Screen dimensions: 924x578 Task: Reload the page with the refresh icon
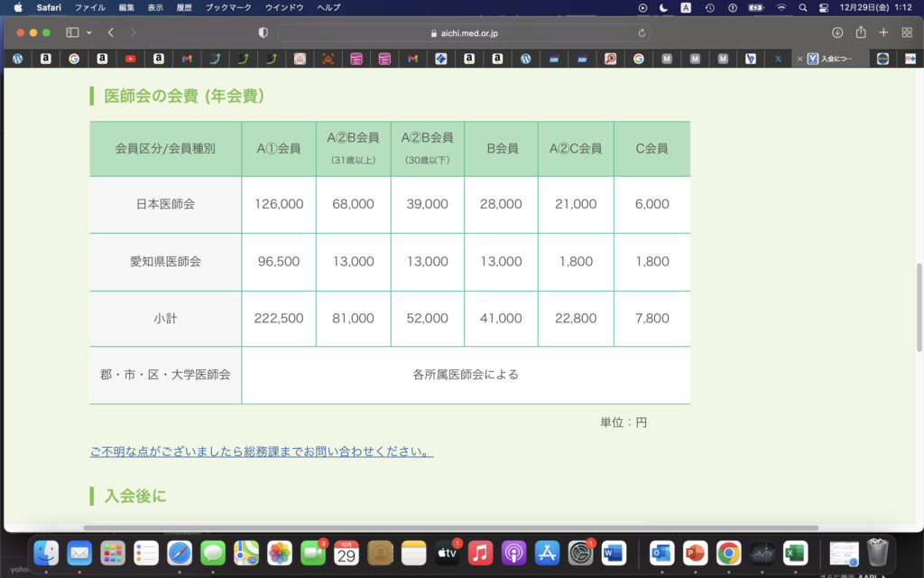[x=642, y=33]
